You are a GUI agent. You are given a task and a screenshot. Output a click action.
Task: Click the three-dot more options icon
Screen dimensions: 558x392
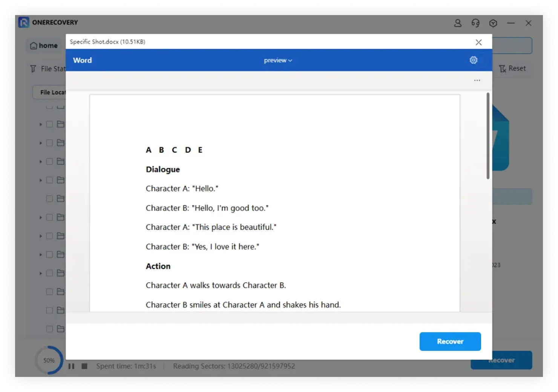point(477,80)
